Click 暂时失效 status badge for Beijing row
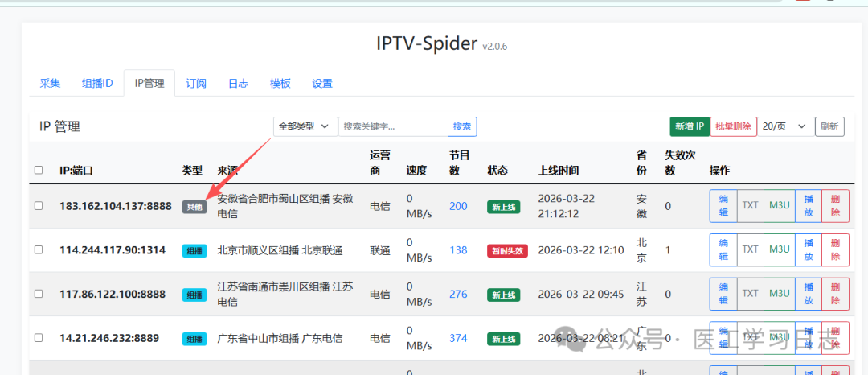The width and height of the screenshot is (868, 375). click(x=507, y=250)
